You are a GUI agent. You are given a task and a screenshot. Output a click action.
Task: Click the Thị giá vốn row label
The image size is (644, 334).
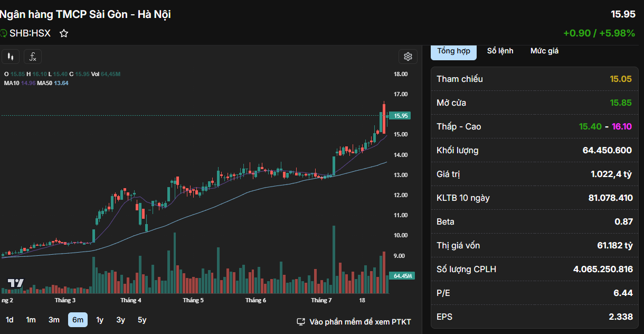tap(458, 246)
